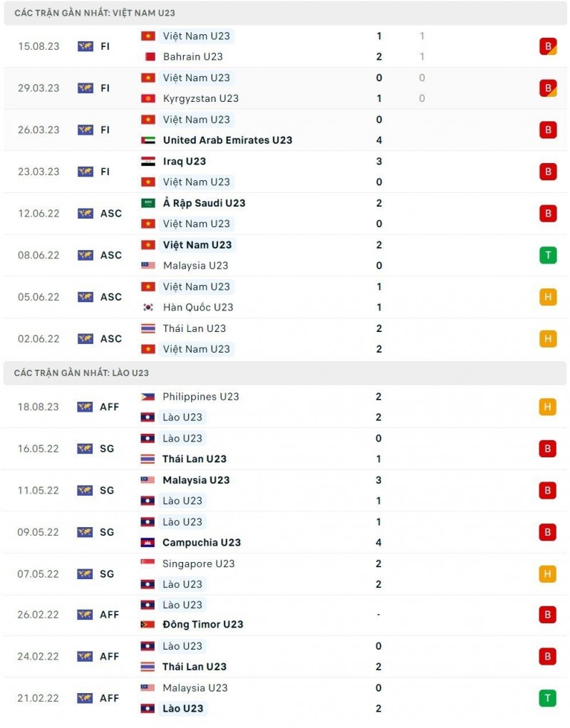Image resolution: width=570 pixels, height=728 pixels.
Task: Click the Saudi Arabia flag icon
Action: click(x=147, y=203)
